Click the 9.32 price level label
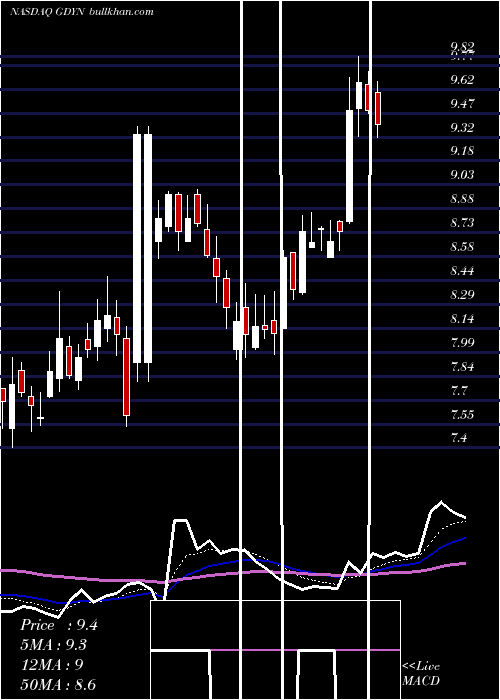500x700 pixels. [x=462, y=128]
